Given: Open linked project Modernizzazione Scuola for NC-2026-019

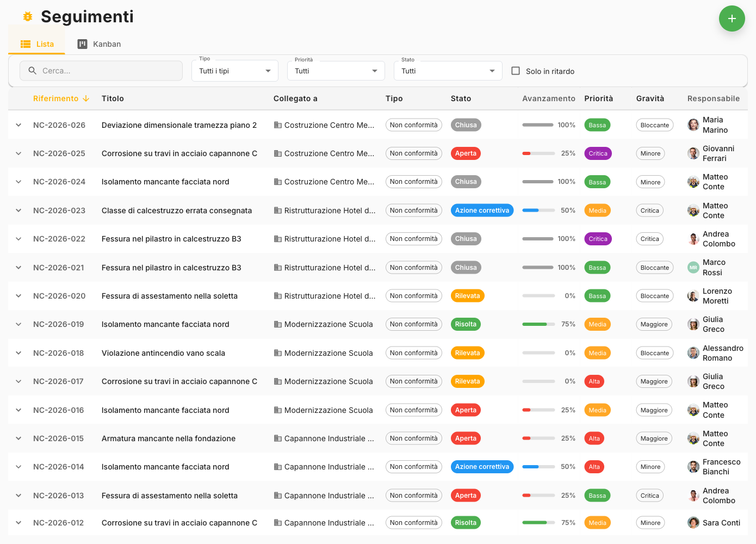Looking at the screenshot, I should (x=328, y=324).
